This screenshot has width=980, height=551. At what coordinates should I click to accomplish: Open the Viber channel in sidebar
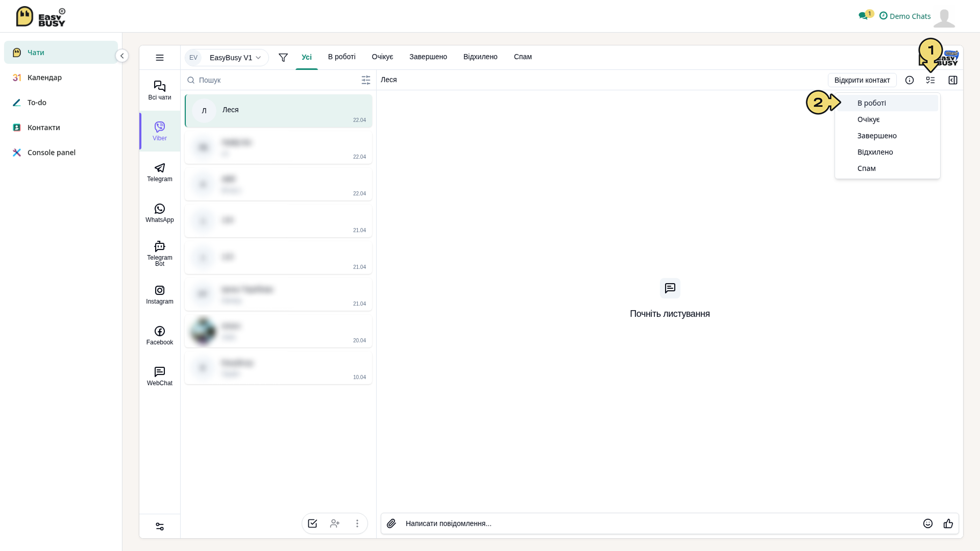[160, 131]
